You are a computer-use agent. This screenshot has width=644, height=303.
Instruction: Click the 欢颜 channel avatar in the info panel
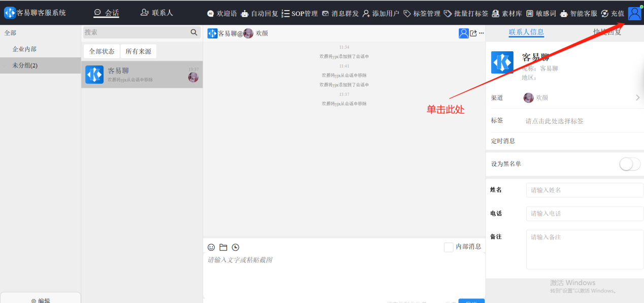tap(529, 97)
